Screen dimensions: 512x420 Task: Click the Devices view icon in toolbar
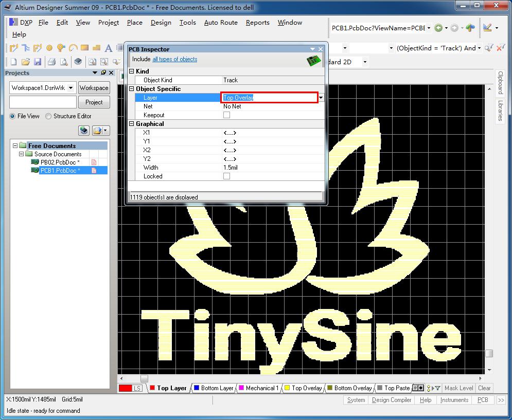(x=78, y=62)
